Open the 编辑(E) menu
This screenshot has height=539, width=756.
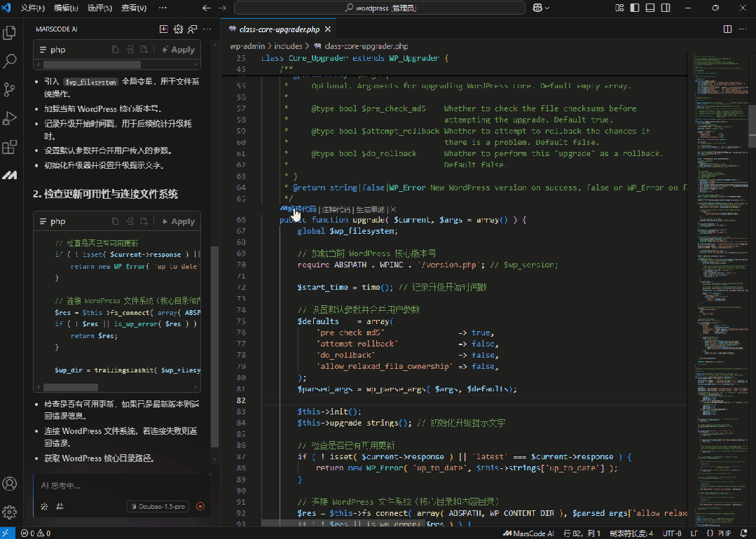click(66, 8)
